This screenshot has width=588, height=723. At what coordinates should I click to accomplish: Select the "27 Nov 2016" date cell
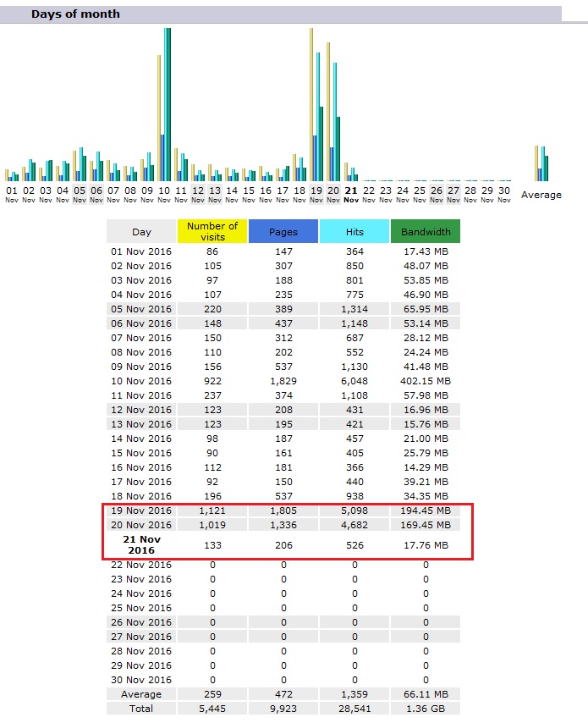point(141,637)
